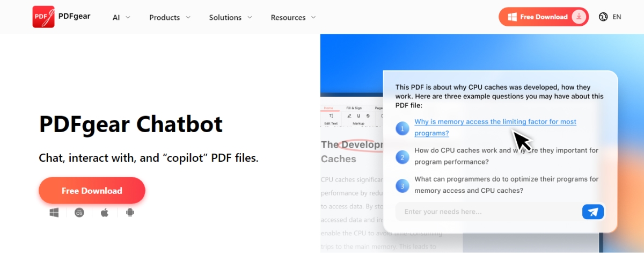Expand the AI dropdown menu
The width and height of the screenshot is (644, 253).
pyautogui.click(x=121, y=17)
